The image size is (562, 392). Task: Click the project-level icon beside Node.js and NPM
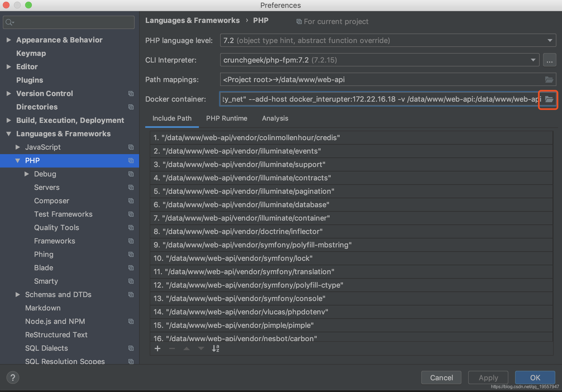(131, 321)
